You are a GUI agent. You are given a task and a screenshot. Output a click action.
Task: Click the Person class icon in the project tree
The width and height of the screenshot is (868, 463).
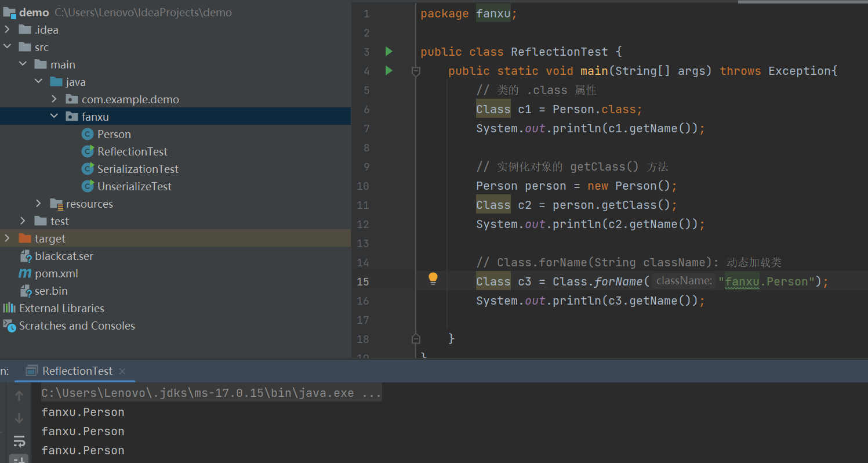pos(88,134)
